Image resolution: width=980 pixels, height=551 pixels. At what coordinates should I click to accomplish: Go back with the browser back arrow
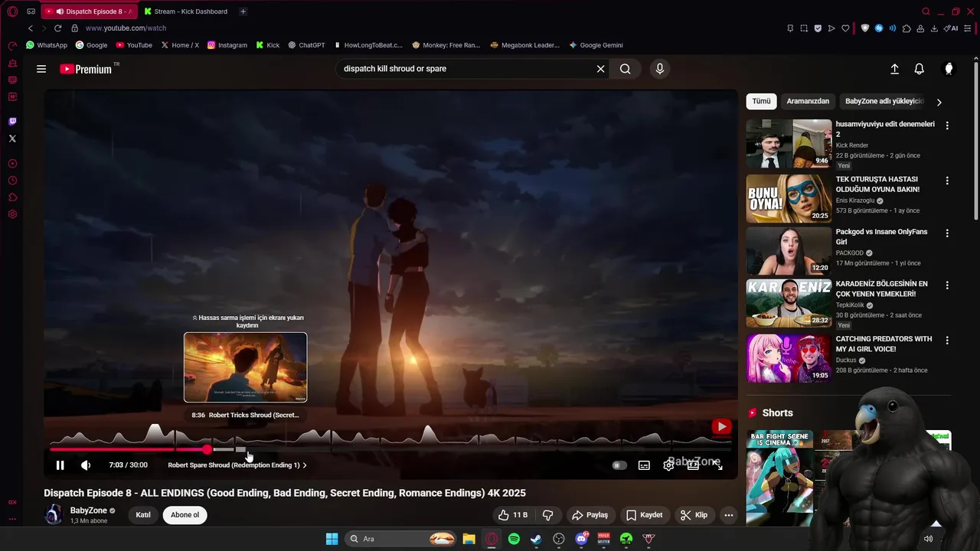(31, 28)
